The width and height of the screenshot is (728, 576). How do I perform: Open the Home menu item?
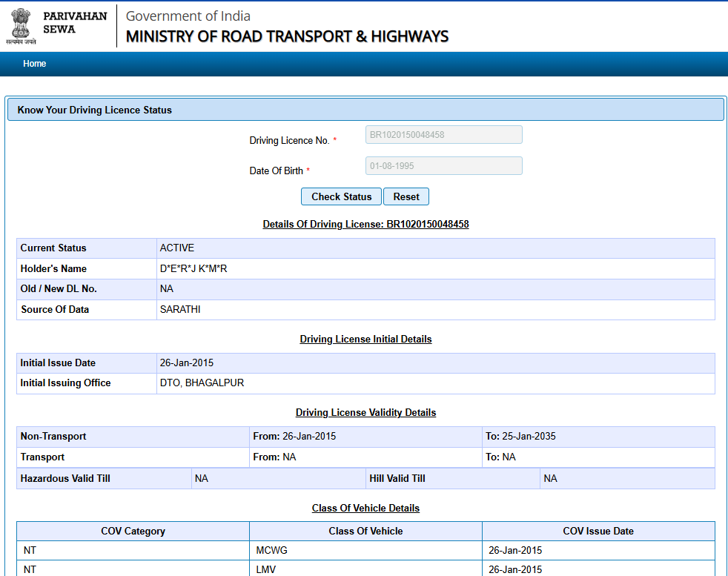click(x=34, y=64)
